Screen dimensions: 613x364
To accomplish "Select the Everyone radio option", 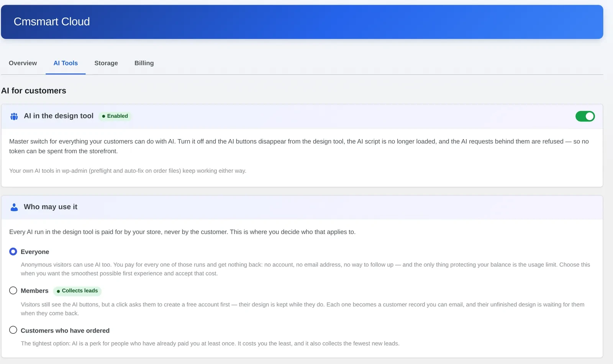I will [x=13, y=251].
